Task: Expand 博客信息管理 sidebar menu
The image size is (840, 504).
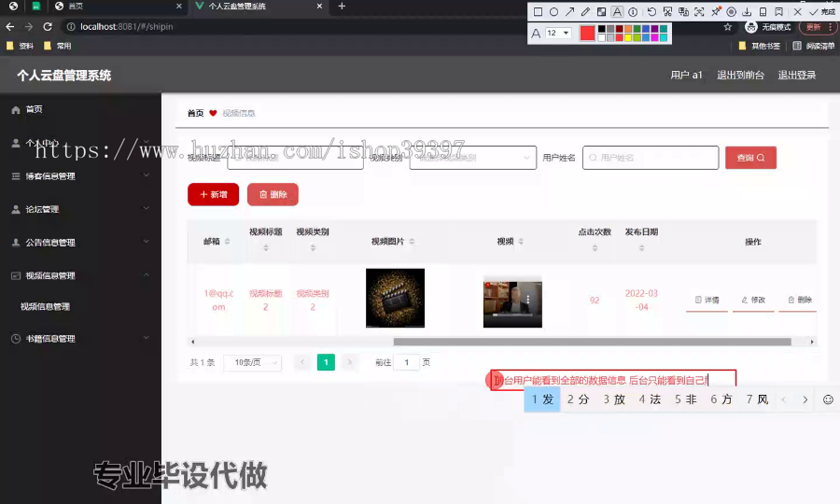Action: click(80, 175)
